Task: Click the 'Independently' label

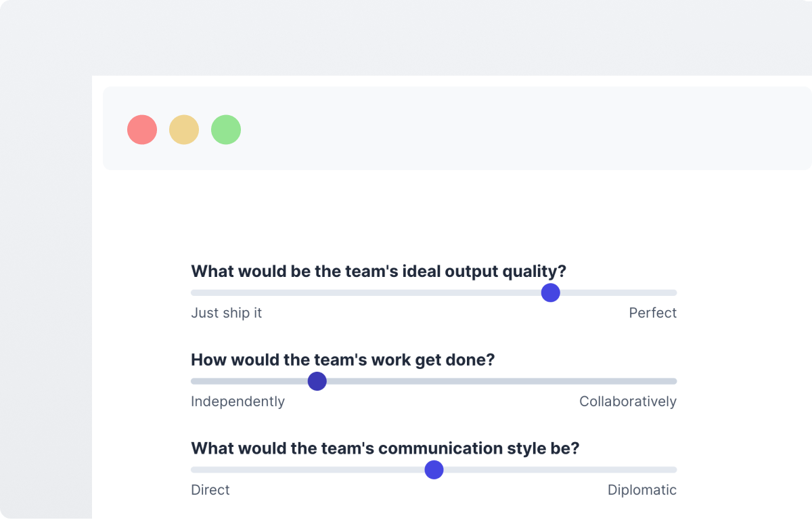Action: tap(238, 401)
